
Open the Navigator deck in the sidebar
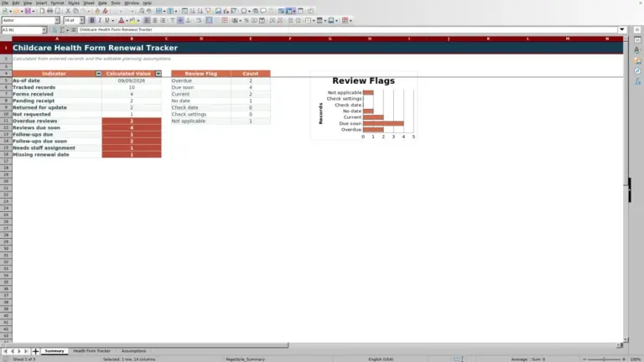[637, 71]
